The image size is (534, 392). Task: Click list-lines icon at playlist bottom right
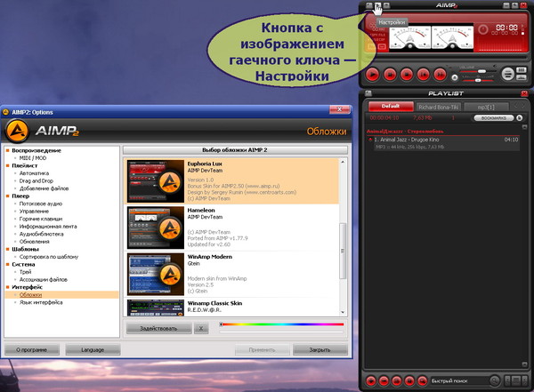516,380
